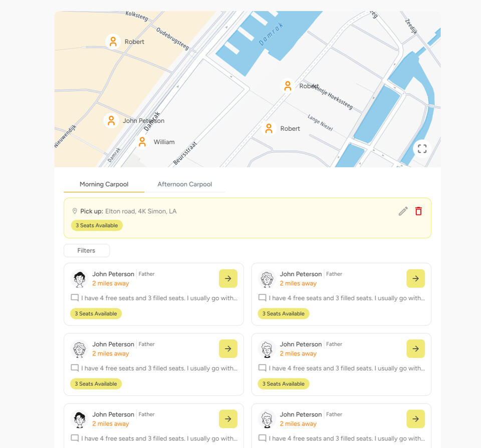Click John Peterson's person marker on map
This screenshot has width=481, height=448.
click(112, 121)
